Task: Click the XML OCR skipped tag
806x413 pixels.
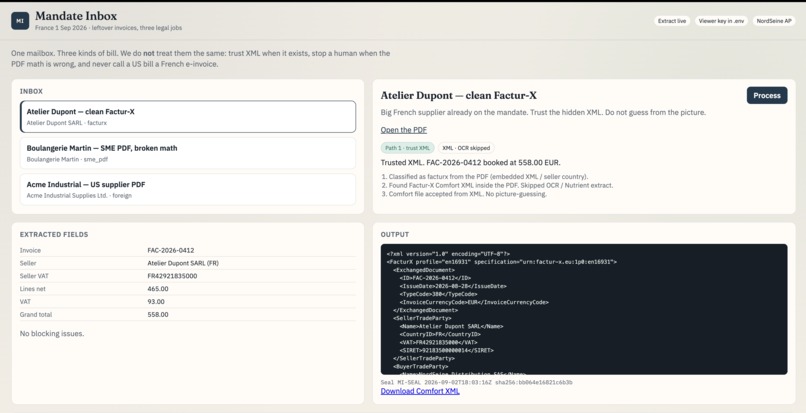Action: (466, 148)
